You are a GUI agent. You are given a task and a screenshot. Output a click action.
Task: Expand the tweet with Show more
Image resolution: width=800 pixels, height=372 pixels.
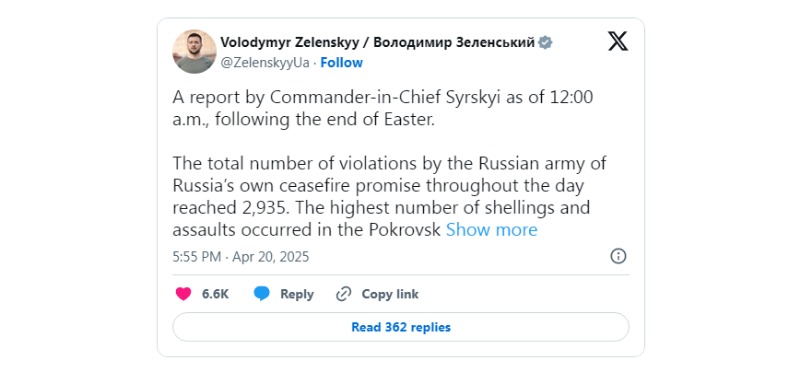click(x=491, y=230)
